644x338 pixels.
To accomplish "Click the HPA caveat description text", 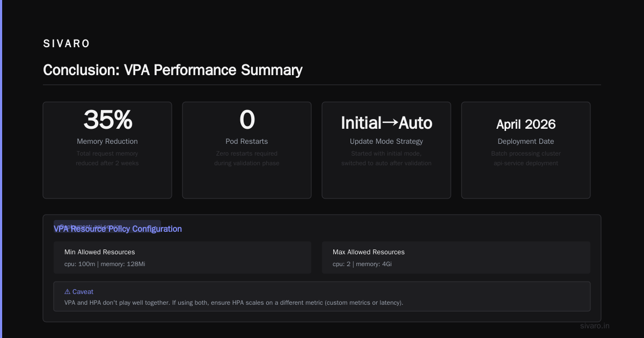I will 233,303.
